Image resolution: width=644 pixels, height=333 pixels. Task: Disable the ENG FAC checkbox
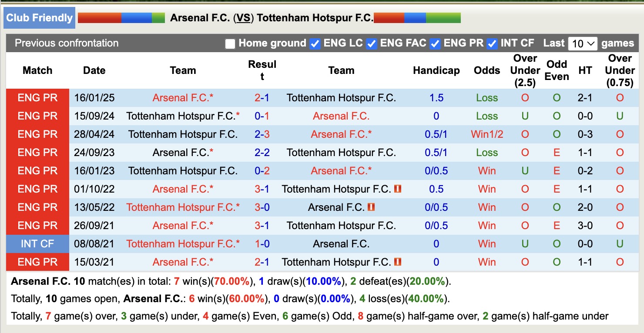371,43
